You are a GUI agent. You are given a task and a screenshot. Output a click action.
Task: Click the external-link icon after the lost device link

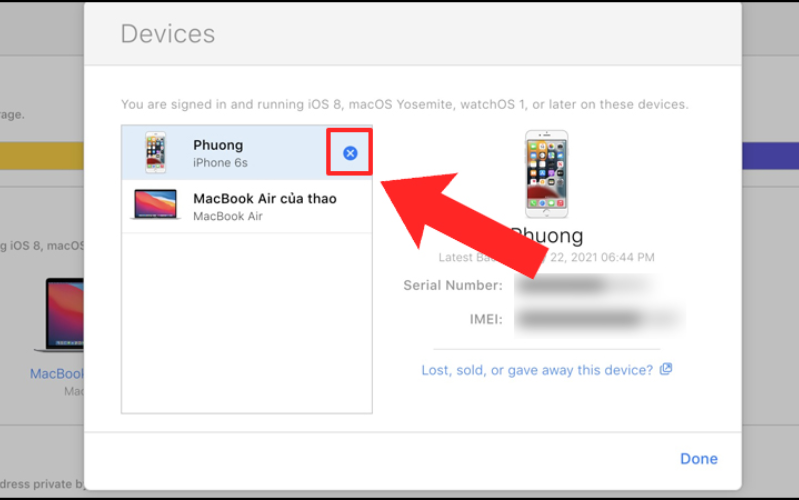(x=666, y=369)
